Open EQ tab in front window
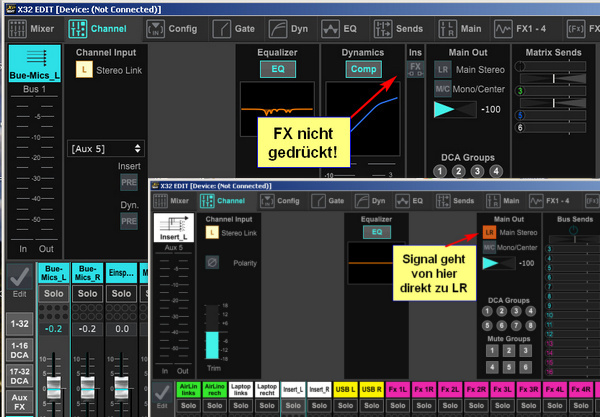This screenshot has width=600, height=417. click(409, 201)
